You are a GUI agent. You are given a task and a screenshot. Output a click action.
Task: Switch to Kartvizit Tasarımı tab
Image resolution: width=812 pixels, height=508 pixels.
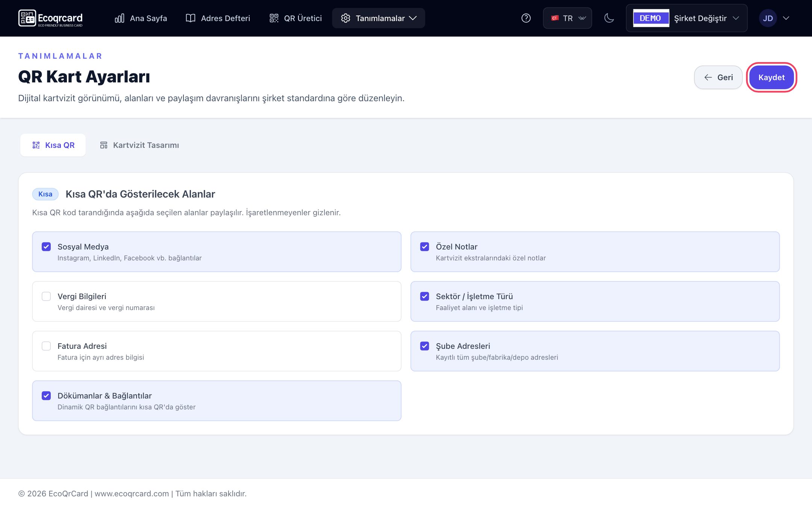139,145
